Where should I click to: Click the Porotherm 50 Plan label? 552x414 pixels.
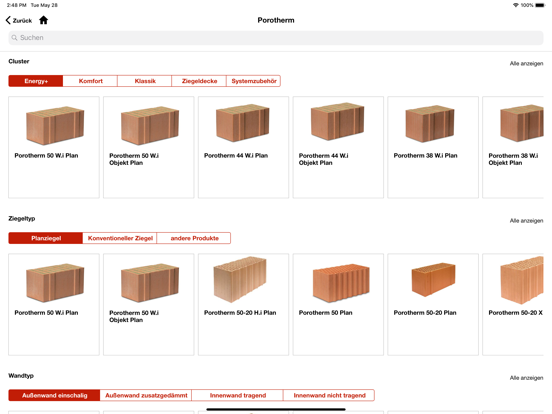point(325,313)
